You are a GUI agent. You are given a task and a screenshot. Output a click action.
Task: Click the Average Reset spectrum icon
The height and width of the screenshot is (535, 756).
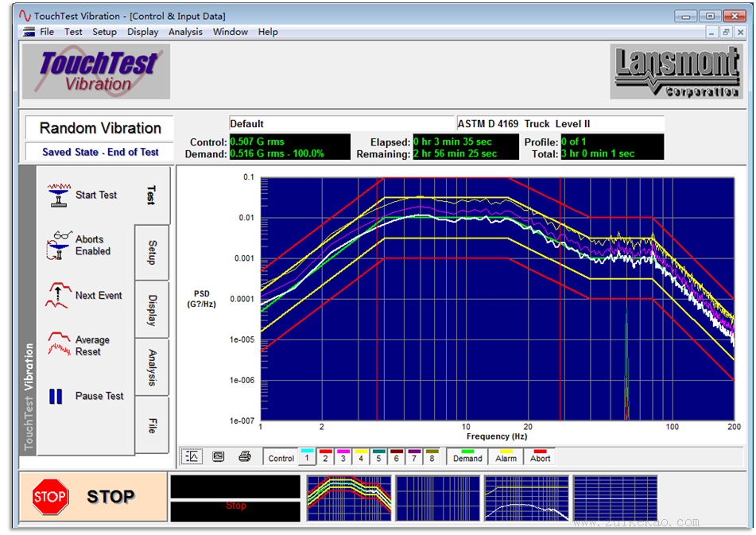[60, 344]
